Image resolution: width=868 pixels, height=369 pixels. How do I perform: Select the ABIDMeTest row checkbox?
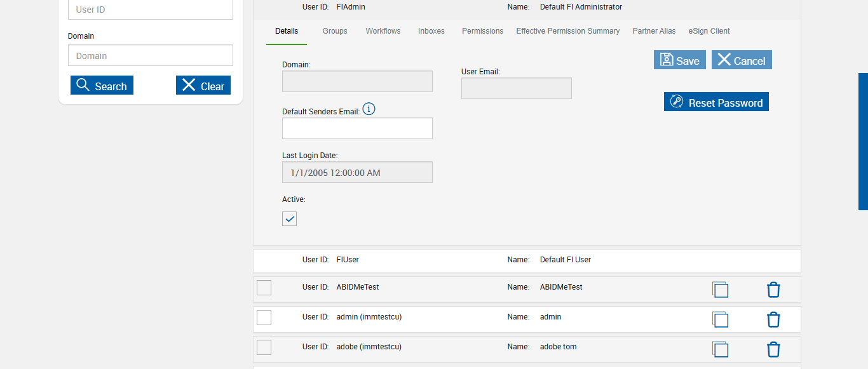(264, 288)
